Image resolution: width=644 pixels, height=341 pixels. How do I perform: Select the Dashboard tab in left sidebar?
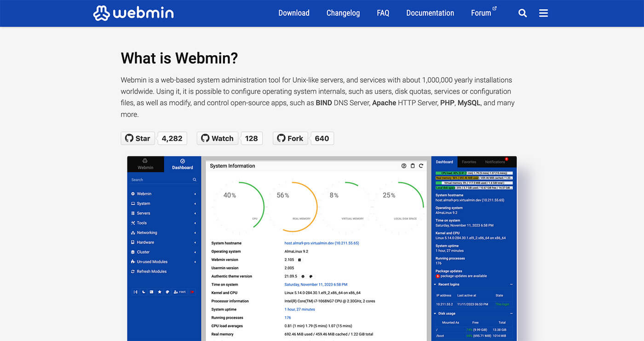pos(183,164)
